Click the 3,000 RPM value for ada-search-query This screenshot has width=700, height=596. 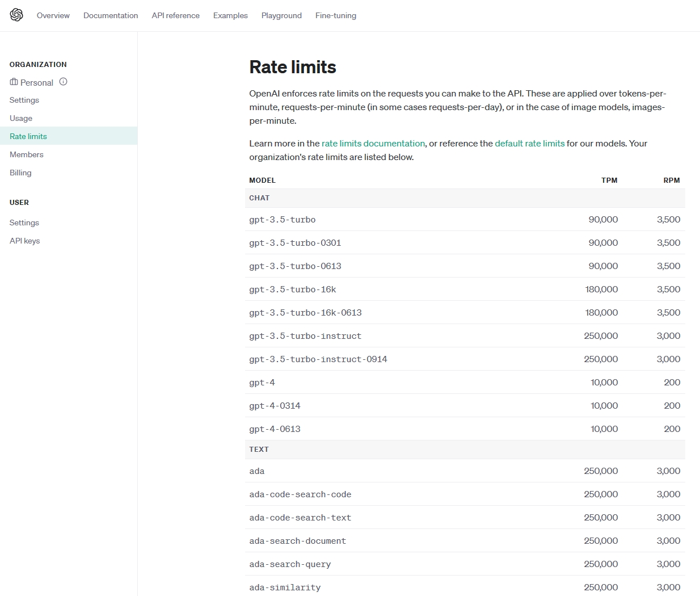coord(668,564)
